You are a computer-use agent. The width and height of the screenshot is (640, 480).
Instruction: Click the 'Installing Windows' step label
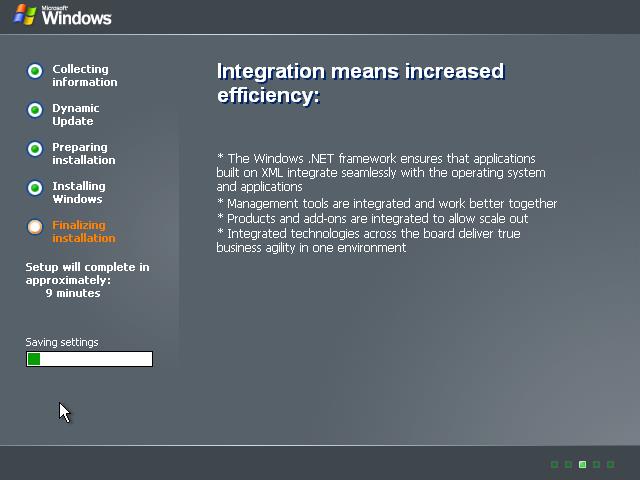point(79,192)
